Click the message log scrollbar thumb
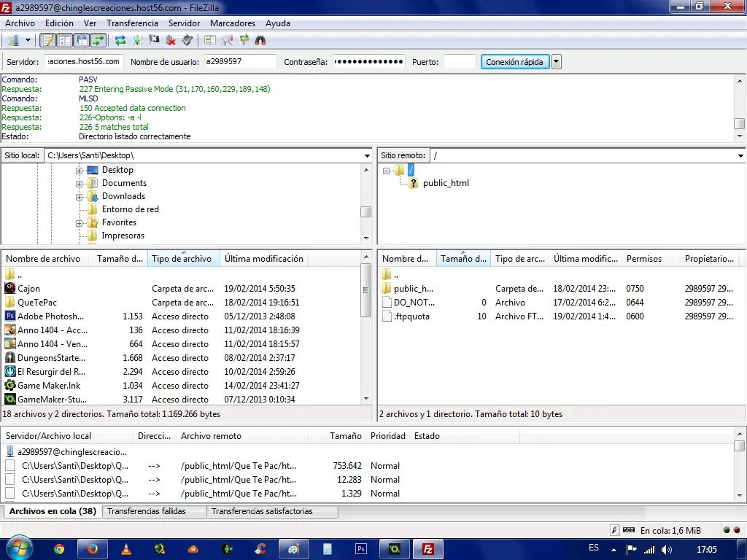 click(740, 123)
